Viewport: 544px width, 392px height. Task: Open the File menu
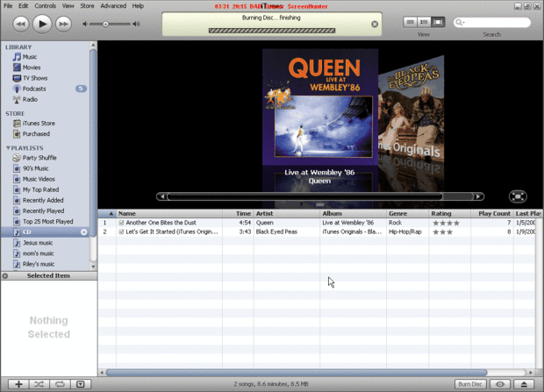pos(8,6)
